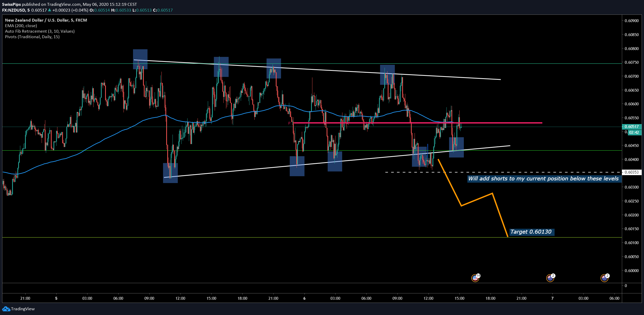
Task: Click the low value L:0.60513 in header
Action: (x=142, y=10)
